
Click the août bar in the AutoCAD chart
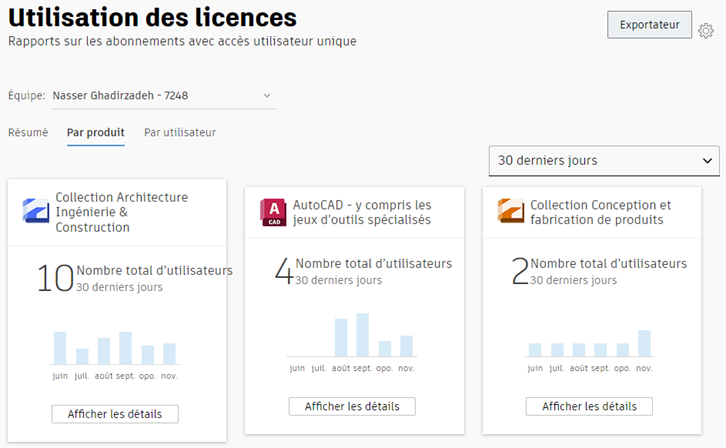click(x=341, y=338)
